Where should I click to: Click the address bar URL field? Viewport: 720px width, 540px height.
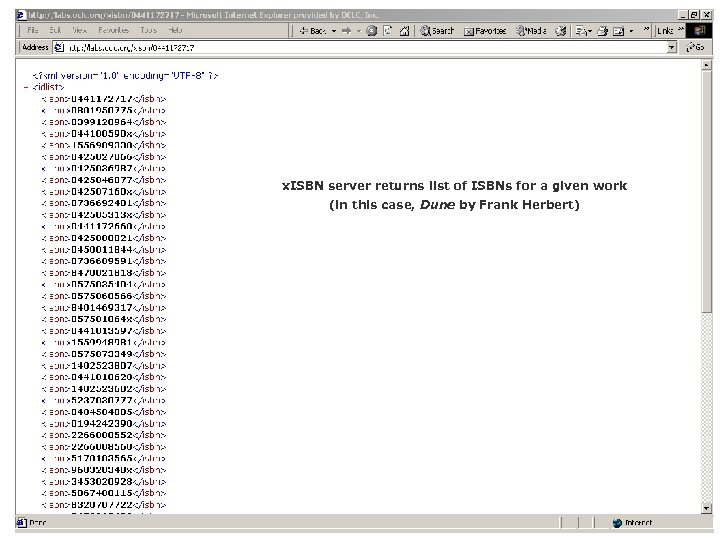tap(365, 47)
